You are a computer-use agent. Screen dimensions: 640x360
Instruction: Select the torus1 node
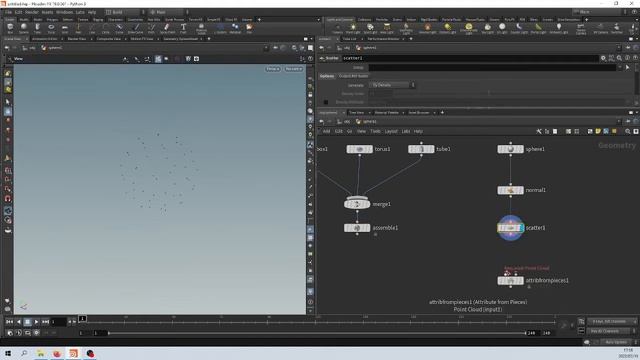360,149
